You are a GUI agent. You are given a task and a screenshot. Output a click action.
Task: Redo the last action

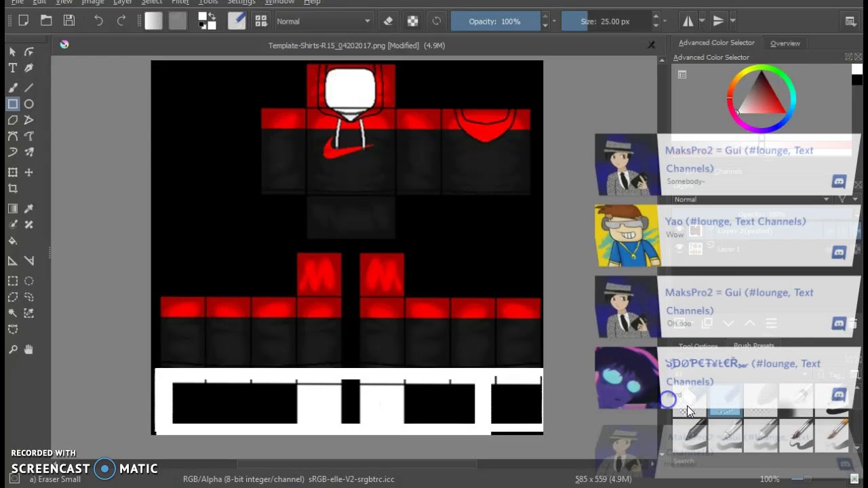pos(121,21)
